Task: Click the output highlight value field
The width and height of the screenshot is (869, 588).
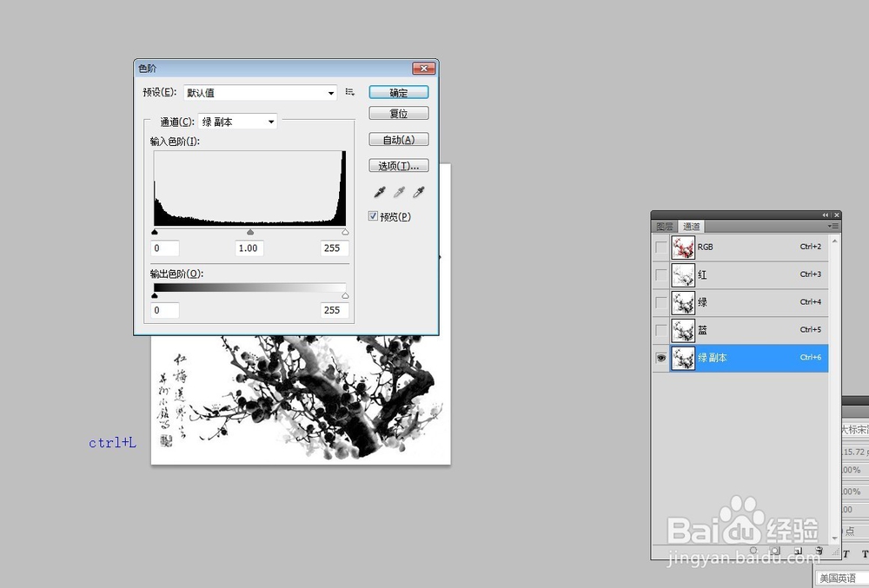Action: coord(335,310)
